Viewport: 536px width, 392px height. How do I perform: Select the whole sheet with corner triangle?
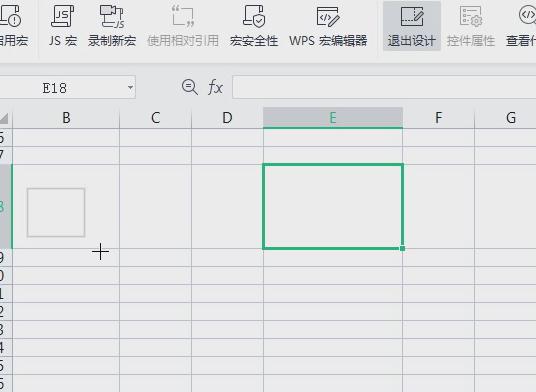coord(4,119)
